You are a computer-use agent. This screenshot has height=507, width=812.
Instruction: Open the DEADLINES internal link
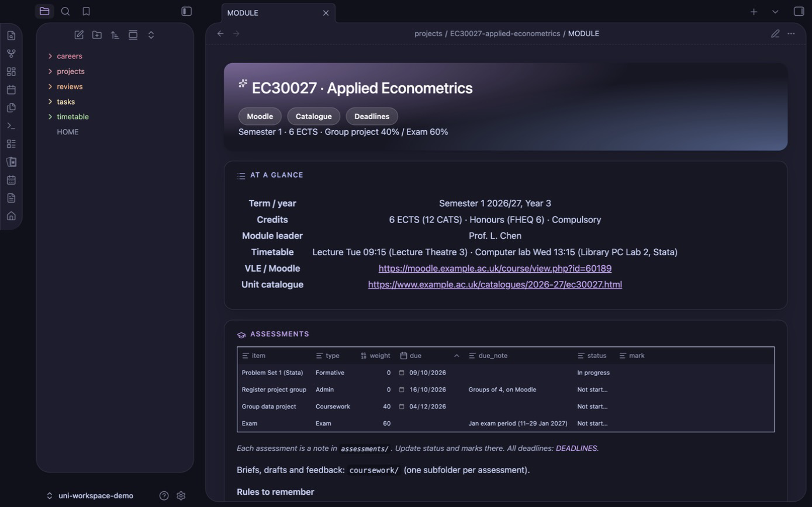click(x=576, y=449)
